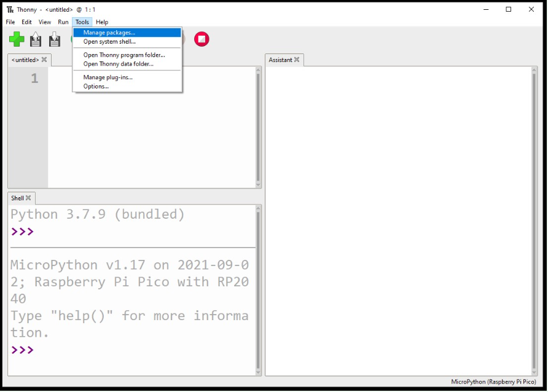The height and width of the screenshot is (392, 548).
Task: Choose "Open system shell..." from the menu
Action: click(109, 41)
